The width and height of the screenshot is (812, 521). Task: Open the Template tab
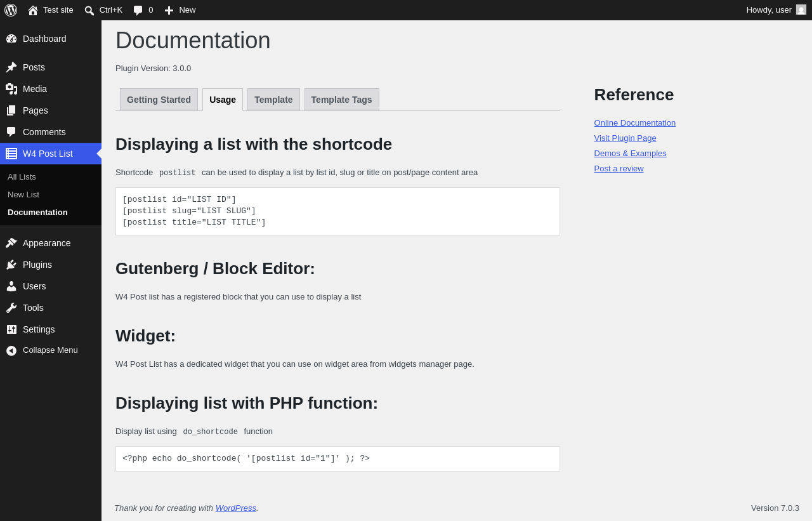coord(273,100)
